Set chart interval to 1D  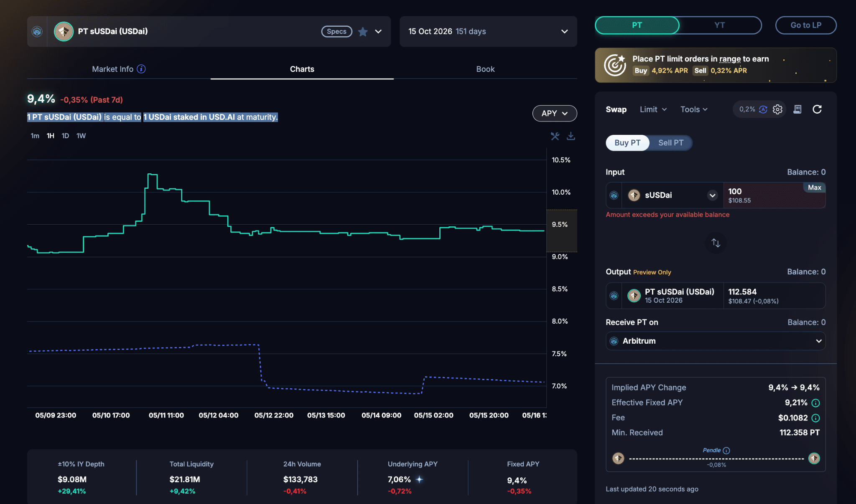coord(65,136)
